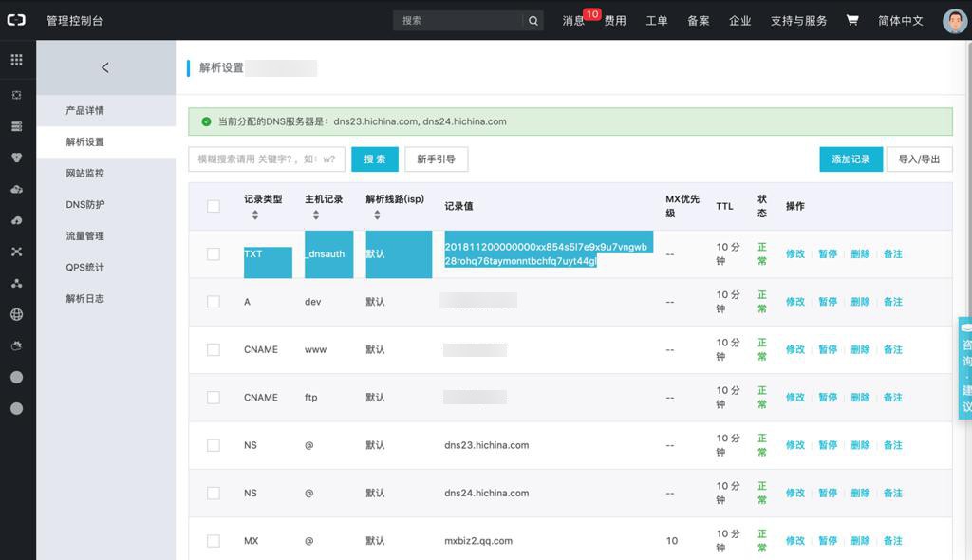
Task: Toggle the select-all checkbox in table header
Action: click(x=214, y=207)
